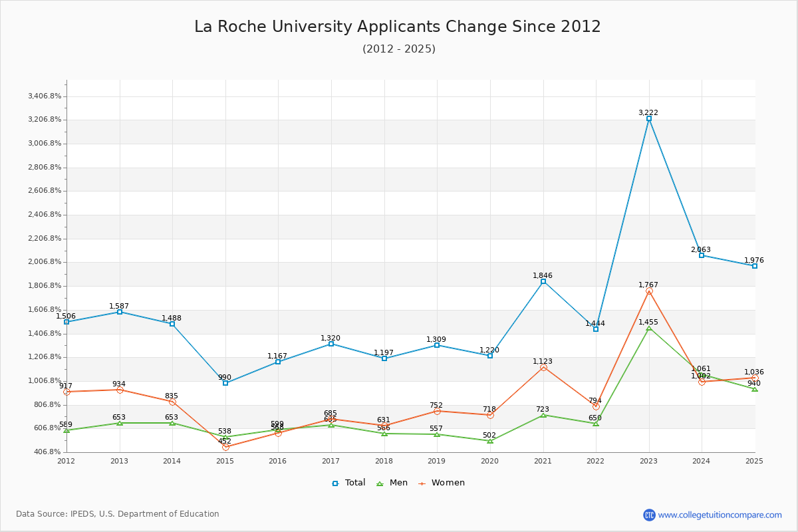Viewport: 798px width, 532px height.
Task: Click the Men data point labeled 557
Action: (437, 434)
